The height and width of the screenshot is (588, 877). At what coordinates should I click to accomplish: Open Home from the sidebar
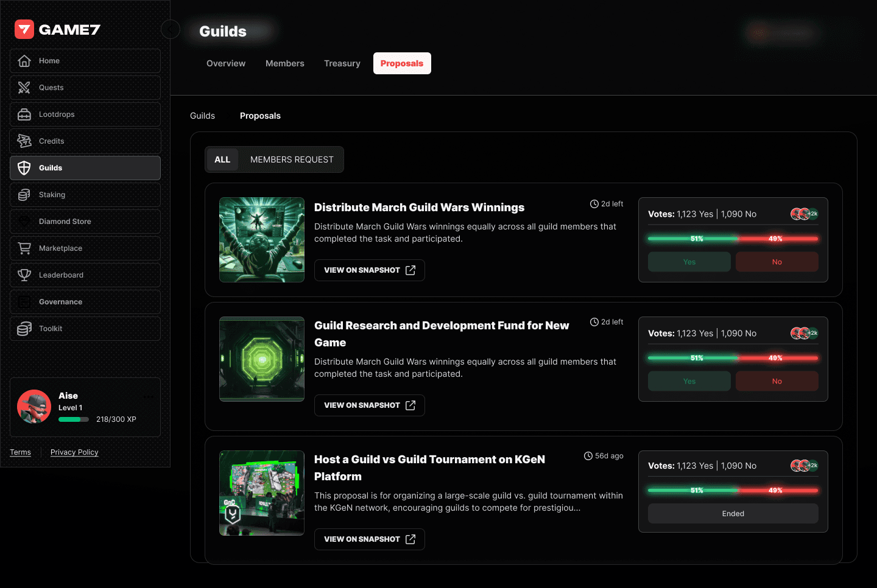(x=85, y=61)
